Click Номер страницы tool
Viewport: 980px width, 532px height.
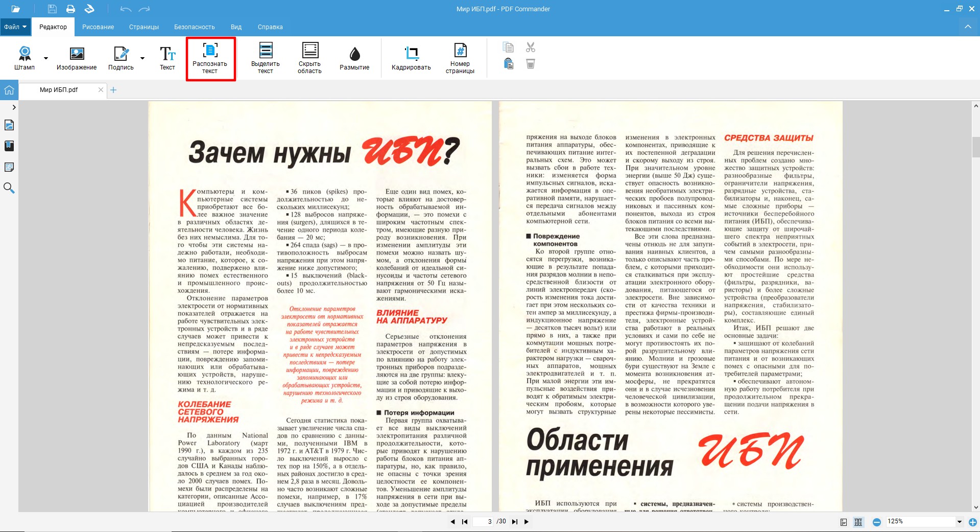pyautogui.click(x=460, y=59)
